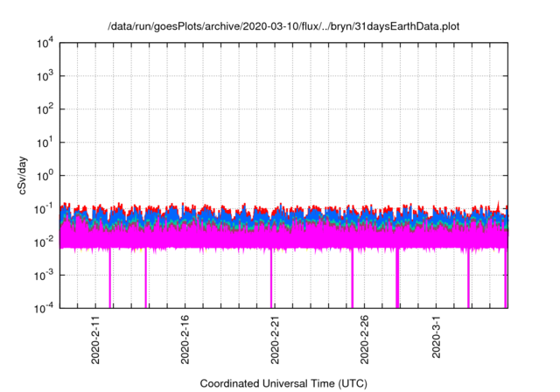The height and width of the screenshot is (392, 560).
Task: Click the 2020-3-1 date tick label
Action: click(436, 337)
